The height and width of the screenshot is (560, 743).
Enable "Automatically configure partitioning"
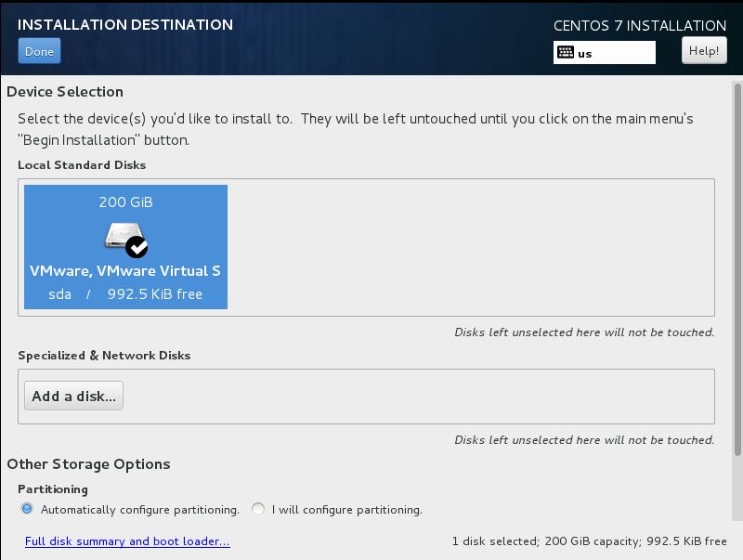click(x=29, y=508)
